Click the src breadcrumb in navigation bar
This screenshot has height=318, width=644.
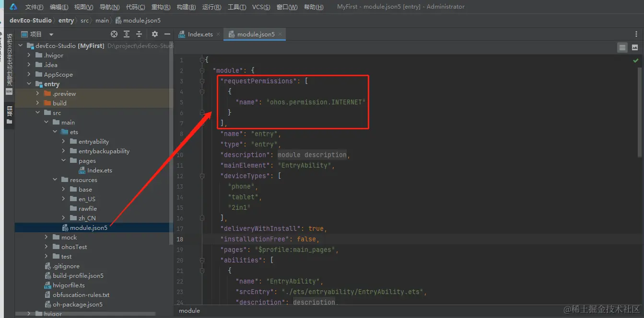(x=84, y=20)
